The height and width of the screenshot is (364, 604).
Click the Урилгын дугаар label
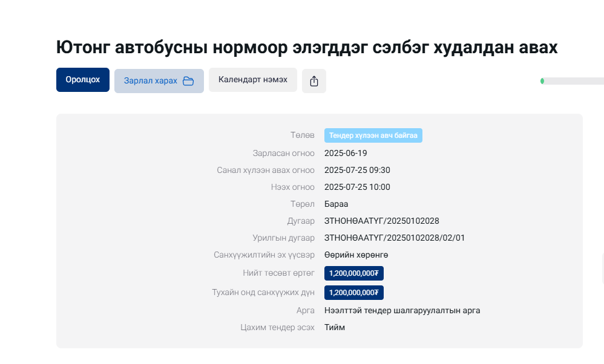pyautogui.click(x=283, y=238)
